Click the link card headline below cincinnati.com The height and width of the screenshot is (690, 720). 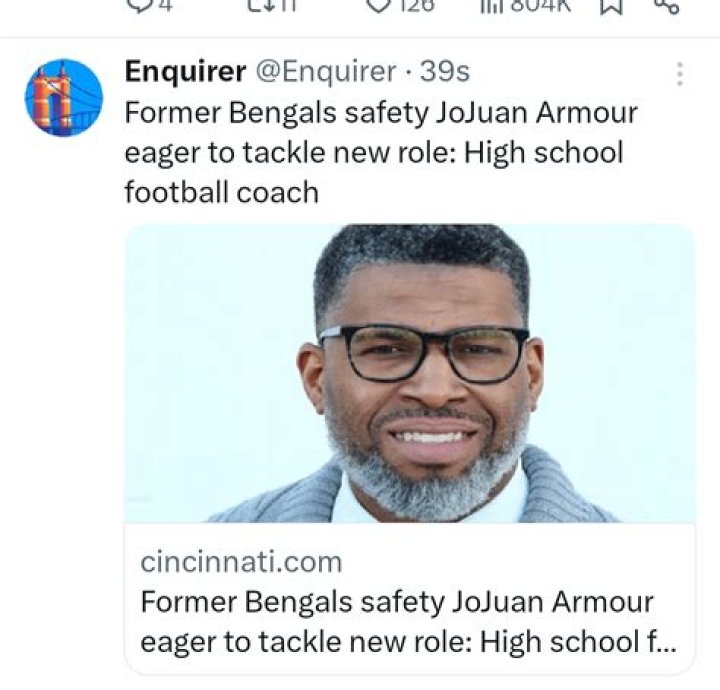pyautogui.click(x=400, y=621)
